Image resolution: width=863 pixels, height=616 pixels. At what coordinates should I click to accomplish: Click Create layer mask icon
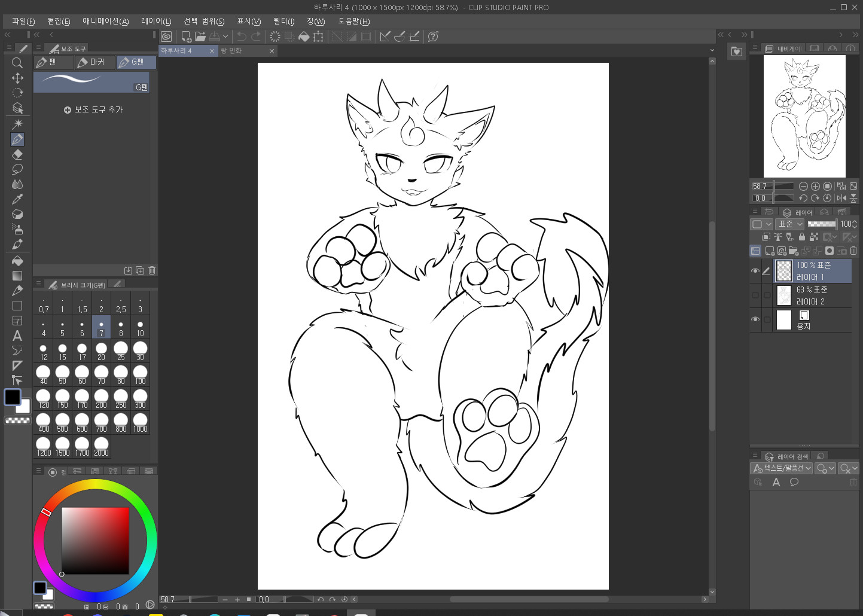coord(830,251)
